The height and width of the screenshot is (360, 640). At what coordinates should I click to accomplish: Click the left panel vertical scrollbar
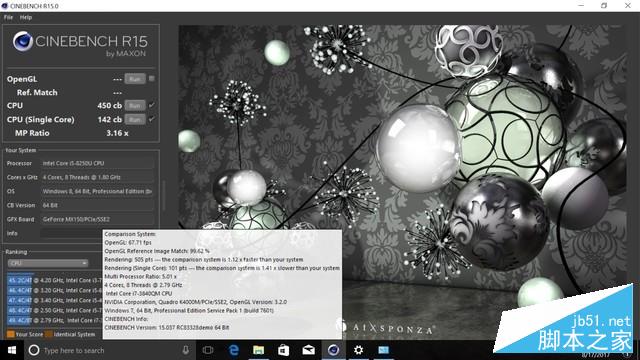point(164,196)
